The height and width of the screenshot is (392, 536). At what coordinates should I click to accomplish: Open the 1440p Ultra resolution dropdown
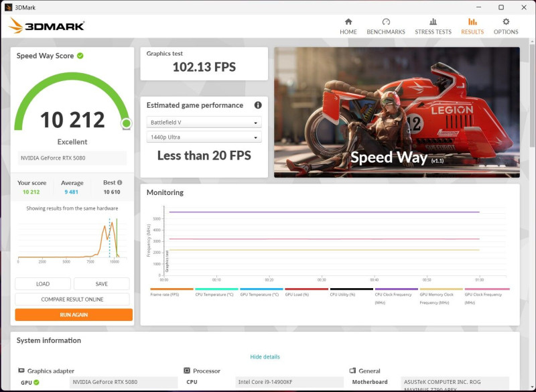204,137
